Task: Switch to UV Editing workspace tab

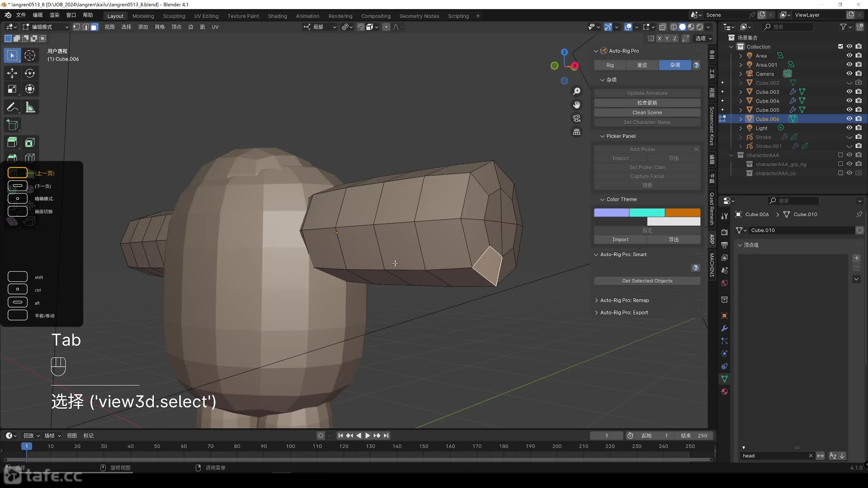Action: [206, 16]
